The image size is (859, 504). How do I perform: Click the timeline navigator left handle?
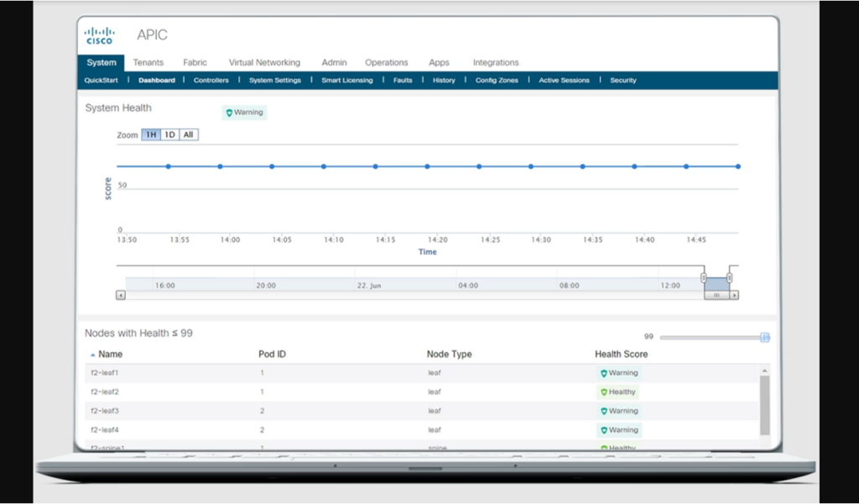tap(704, 278)
